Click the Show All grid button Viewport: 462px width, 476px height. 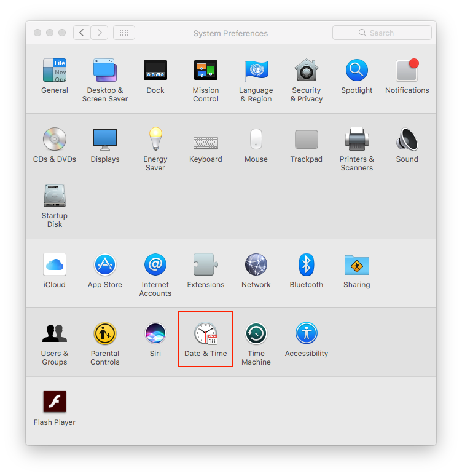tap(124, 33)
